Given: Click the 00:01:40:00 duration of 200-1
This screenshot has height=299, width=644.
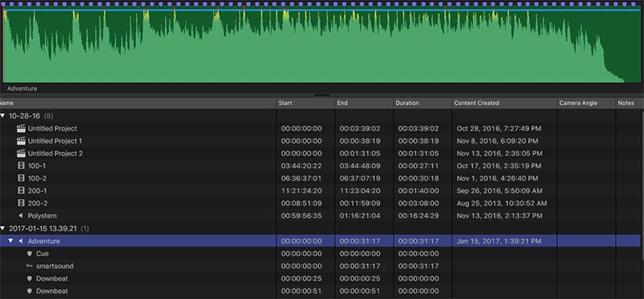Looking at the screenshot, I should (419, 191).
